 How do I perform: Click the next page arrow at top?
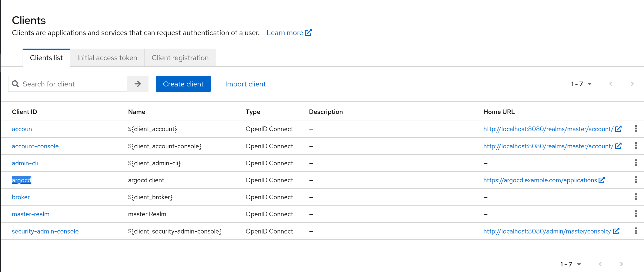tap(632, 84)
